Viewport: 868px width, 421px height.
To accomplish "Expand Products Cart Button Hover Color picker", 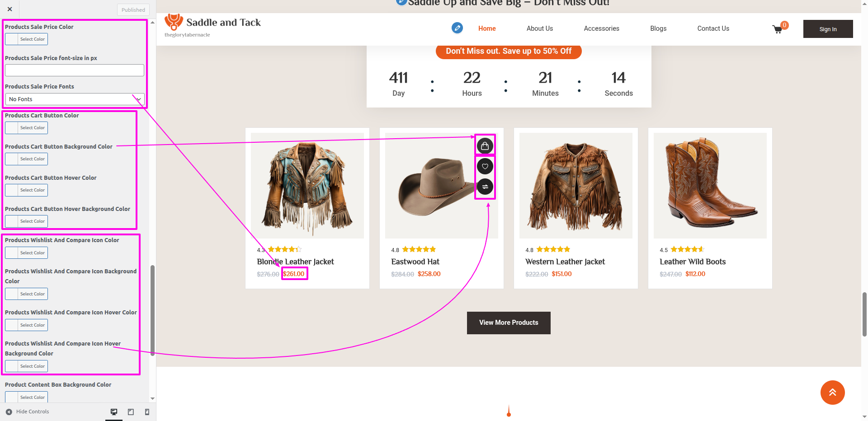I will click(x=26, y=190).
